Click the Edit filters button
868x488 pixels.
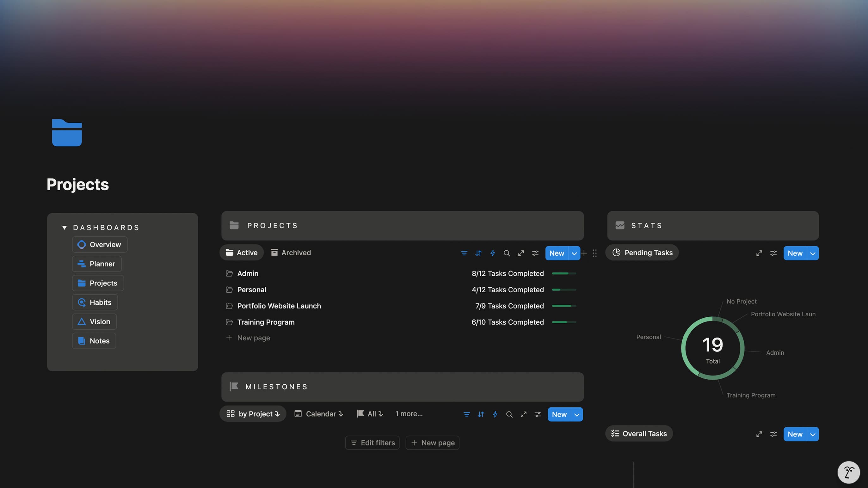(x=372, y=442)
